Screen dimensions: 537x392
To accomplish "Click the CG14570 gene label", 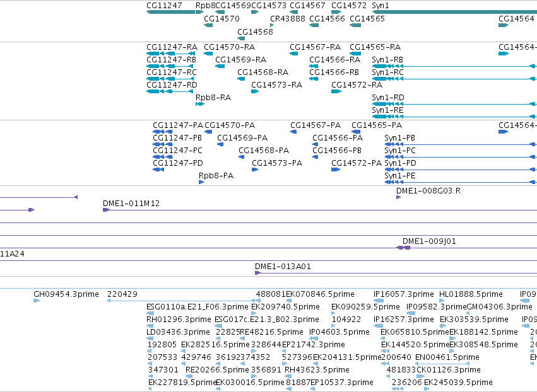I will pos(221,19).
